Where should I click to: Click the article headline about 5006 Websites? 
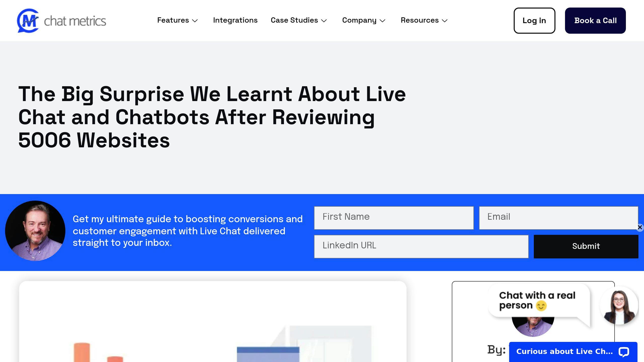[212, 117]
